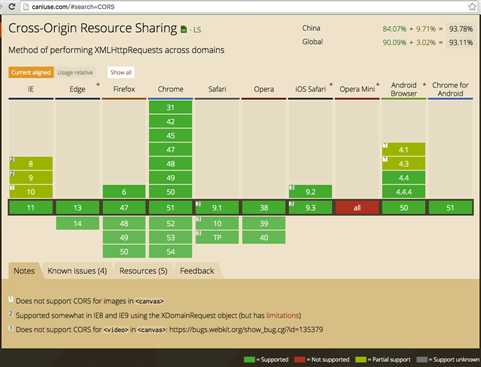Click the gray Support unknown legend swatch
This screenshot has height=367, width=481.
pos(422,360)
